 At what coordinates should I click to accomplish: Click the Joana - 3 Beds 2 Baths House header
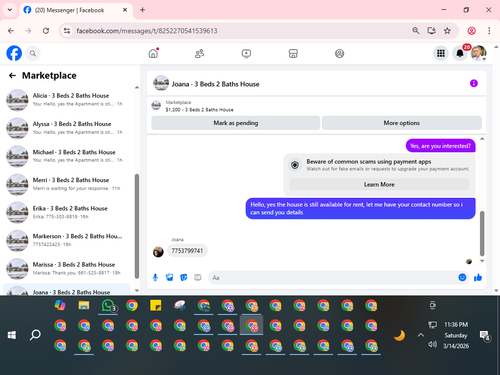click(x=215, y=84)
